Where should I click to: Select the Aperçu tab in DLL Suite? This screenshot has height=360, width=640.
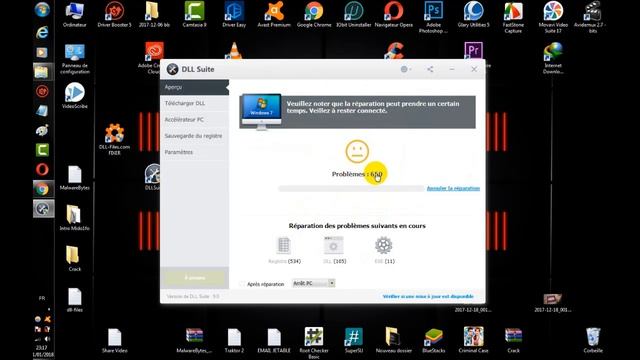point(194,87)
